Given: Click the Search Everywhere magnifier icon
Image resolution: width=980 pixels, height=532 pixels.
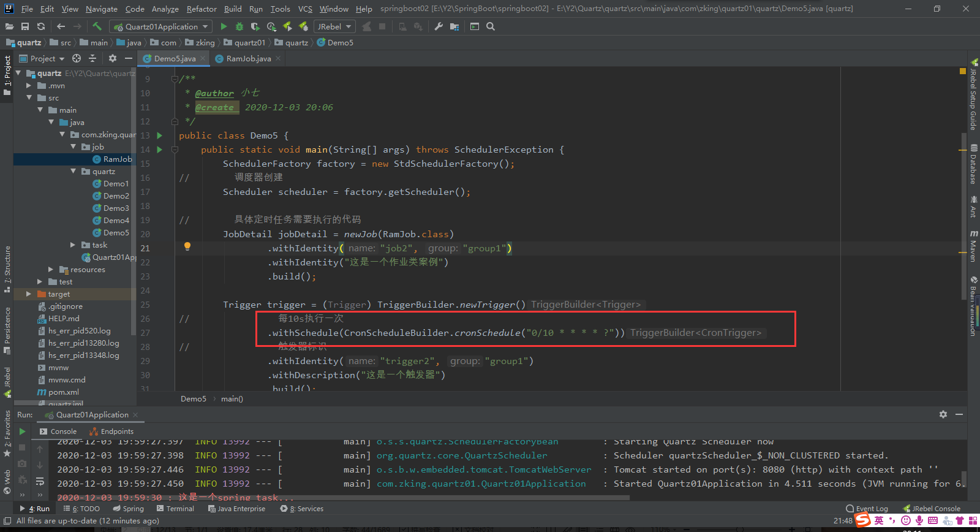Looking at the screenshot, I should click(491, 26).
